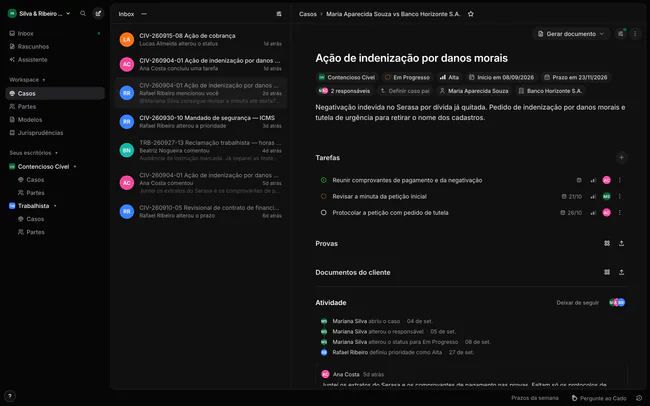Open Modelos in the sidebar
Image resolution: width=650 pixels, height=406 pixels.
[55, 120]
